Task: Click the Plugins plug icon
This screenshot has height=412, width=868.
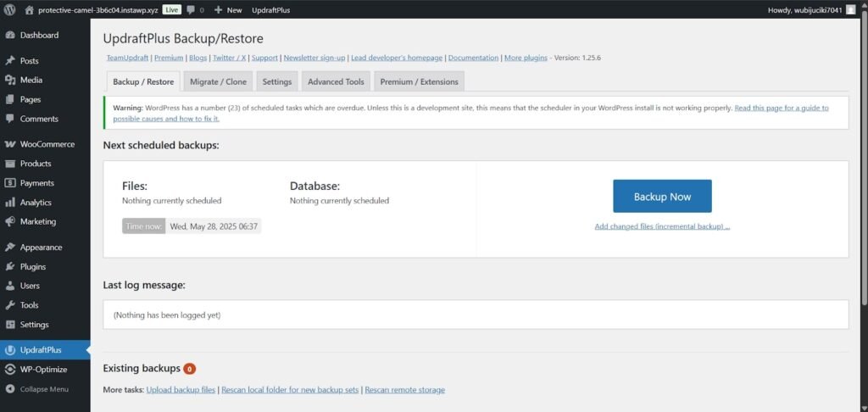Action: coord(9,266)
